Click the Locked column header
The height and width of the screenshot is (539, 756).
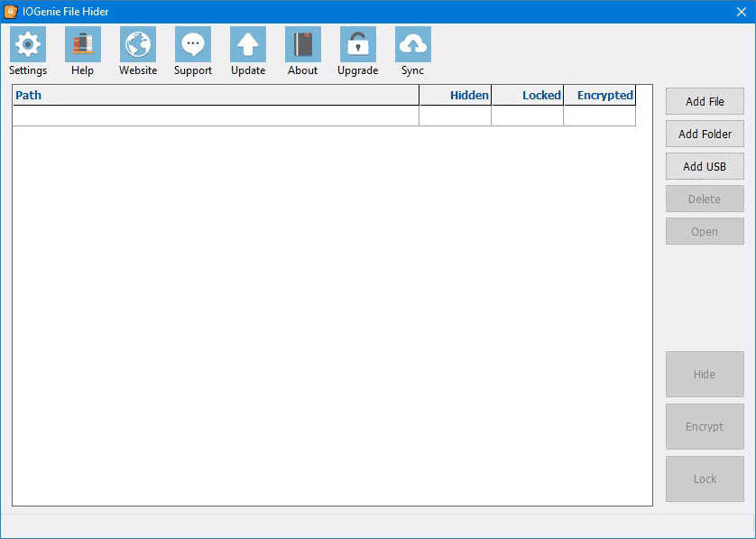[x=528, y=95]
